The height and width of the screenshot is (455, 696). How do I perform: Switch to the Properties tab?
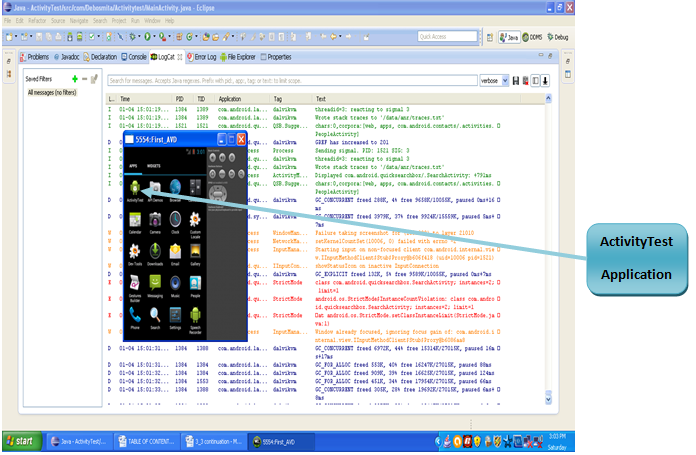click(x=276, y=57)
